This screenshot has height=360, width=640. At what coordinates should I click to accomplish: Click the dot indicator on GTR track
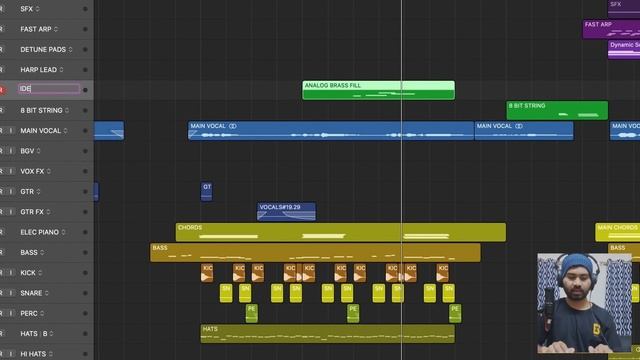click(x=85, y=191)
